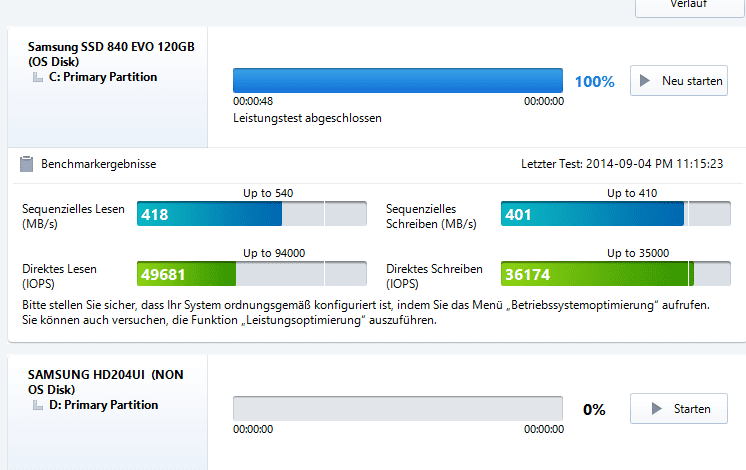The height and width of the screenshot is (470, 746).
Task: Click the Direktes Schreiben (IOPS) label
Action: [x=434, y=276]
